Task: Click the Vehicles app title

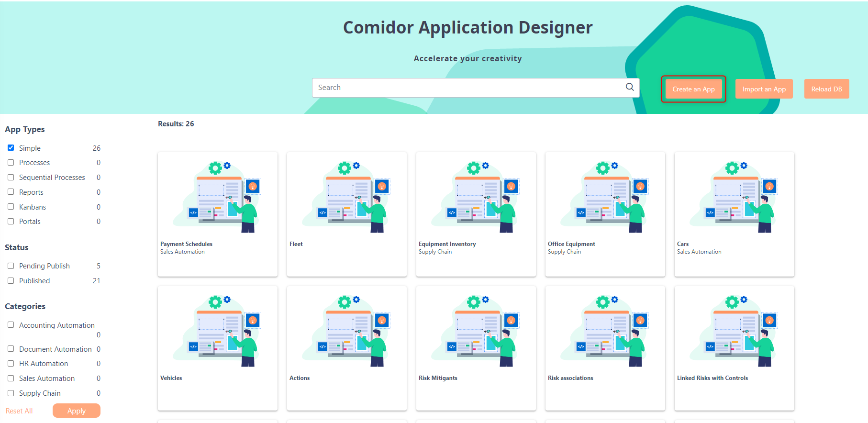Action: pos(171,378)
